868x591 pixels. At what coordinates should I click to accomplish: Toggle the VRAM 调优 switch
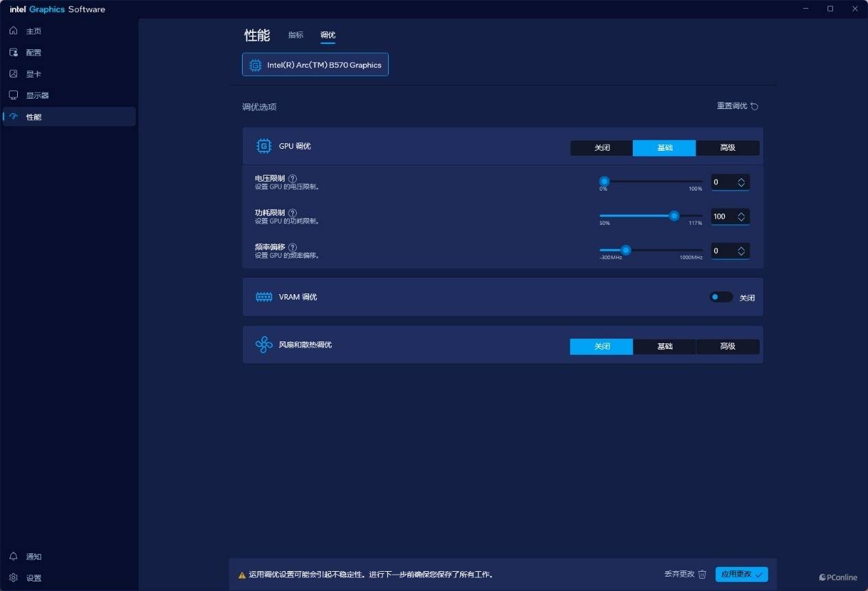coord(721,297)
